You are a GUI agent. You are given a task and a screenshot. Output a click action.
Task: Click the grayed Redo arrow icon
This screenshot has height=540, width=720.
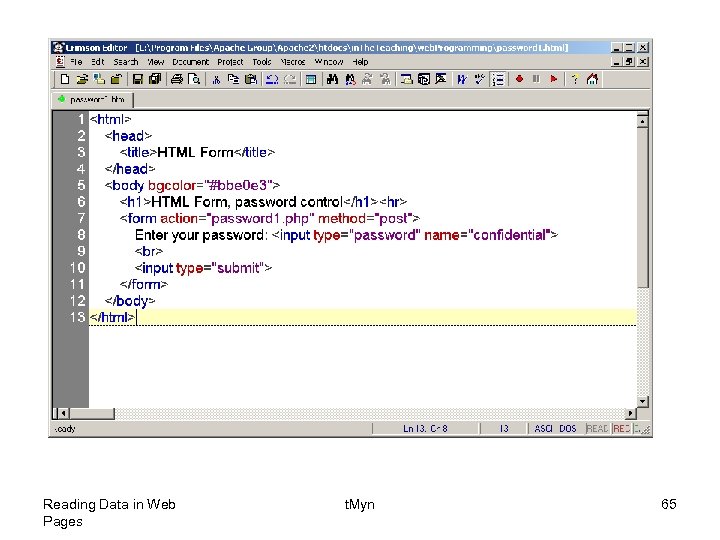pyautogui.click(x=290, y=79)
